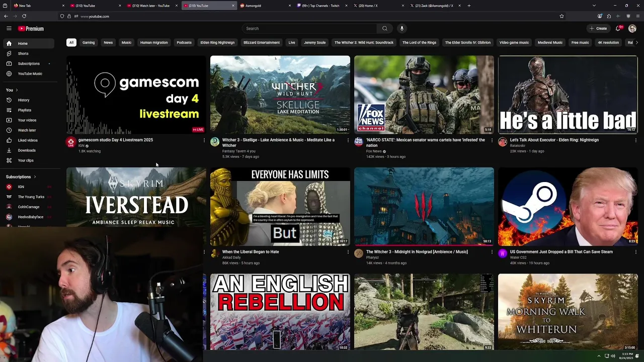Switch to the Home / X browser tab
The image size is (644, 362).
click(377, 6)
